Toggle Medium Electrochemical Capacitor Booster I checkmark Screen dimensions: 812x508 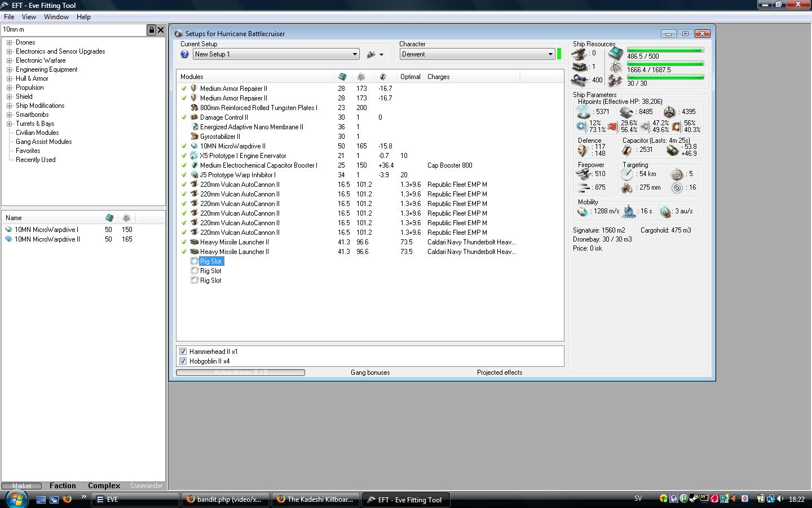[184, 165]
